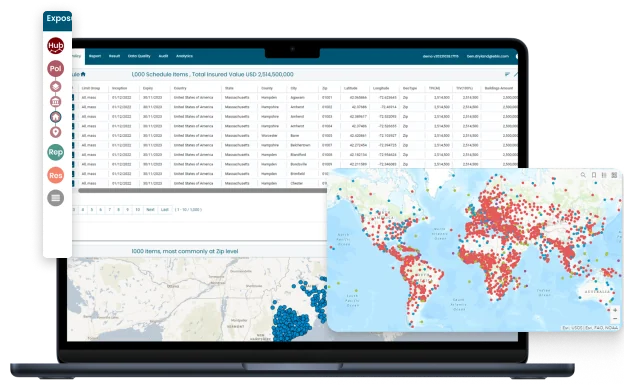Go to page 5 in the pagination
This screenshot has height=392, width=624.
(92, 209)
